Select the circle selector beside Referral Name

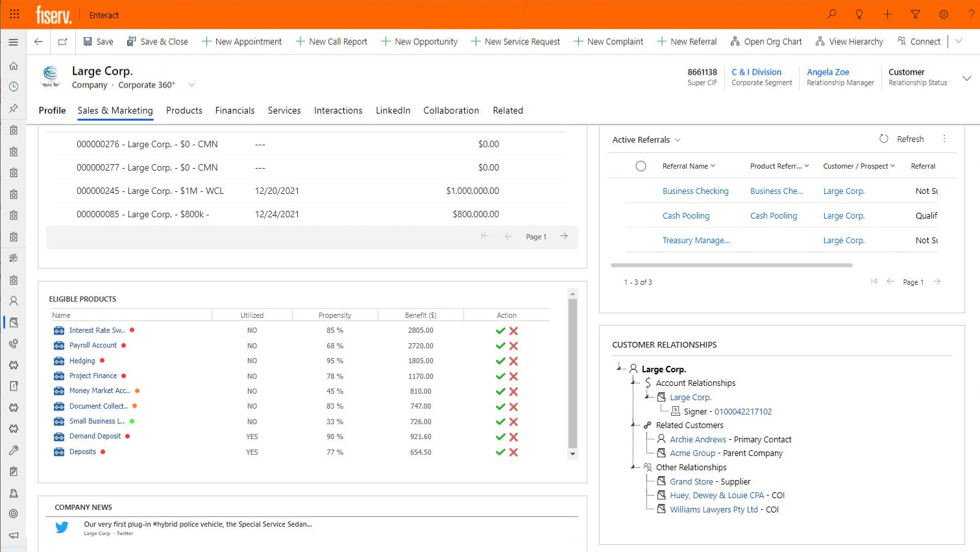(641, 165)
